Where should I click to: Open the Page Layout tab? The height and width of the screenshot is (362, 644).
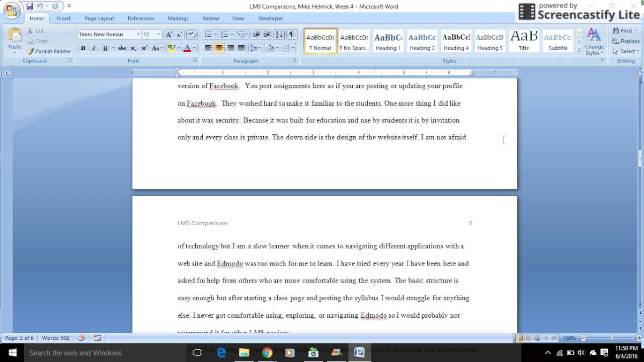[99, 18]
